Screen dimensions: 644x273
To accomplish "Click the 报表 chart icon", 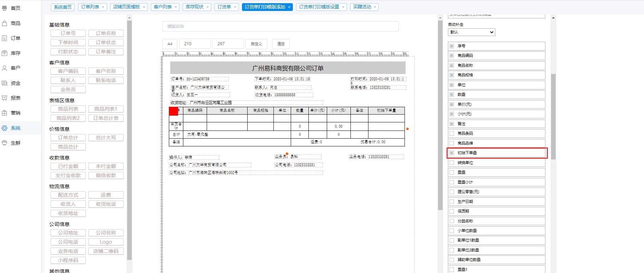I will coord(5,98).
